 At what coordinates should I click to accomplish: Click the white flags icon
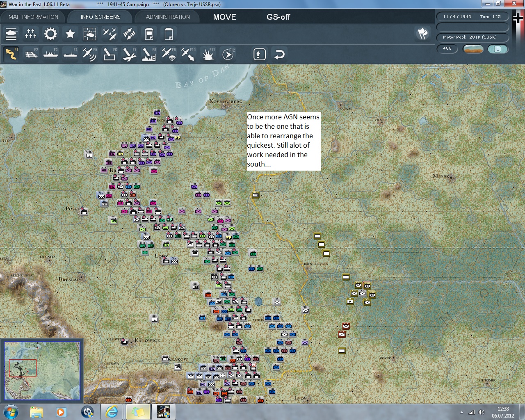pyautogui.click(x=423, y=34)
